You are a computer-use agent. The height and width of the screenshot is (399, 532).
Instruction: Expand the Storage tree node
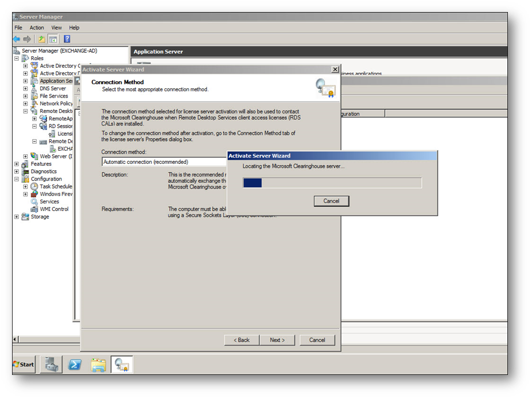point(17,217)
